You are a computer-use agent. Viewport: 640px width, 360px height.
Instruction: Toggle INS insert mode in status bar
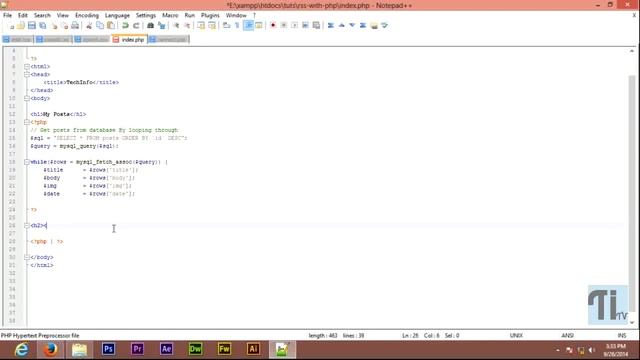point(622,336)
